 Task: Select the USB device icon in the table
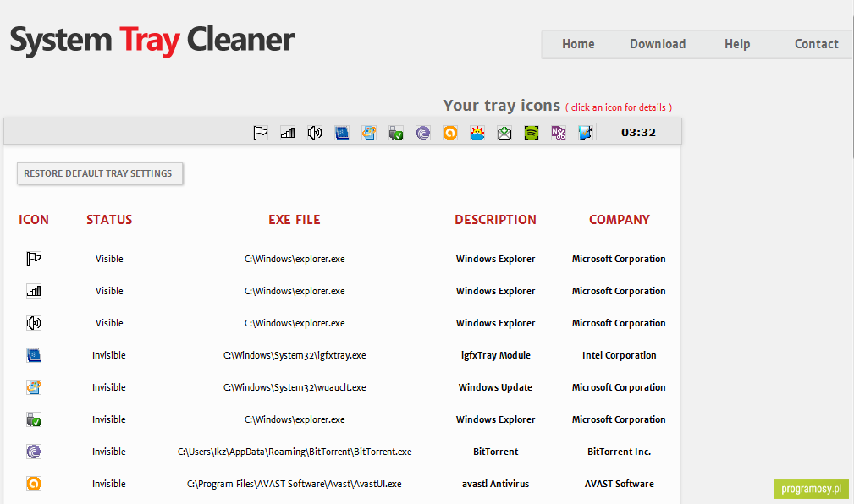pos(34,419)
